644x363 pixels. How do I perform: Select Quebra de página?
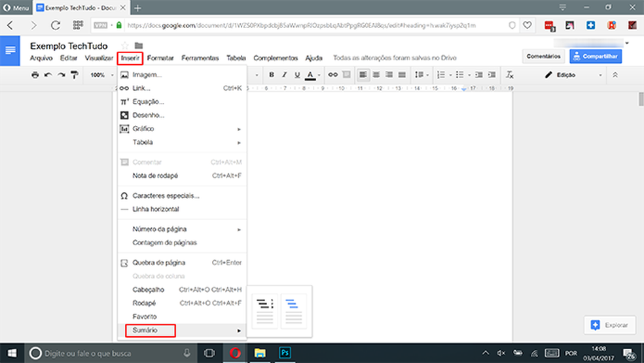[182, 263]
